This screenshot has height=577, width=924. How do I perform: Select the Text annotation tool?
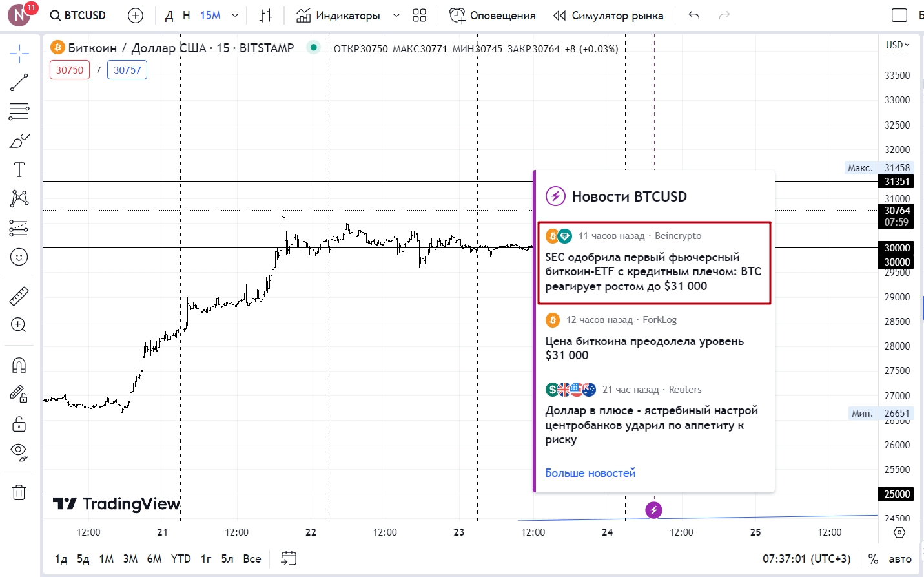19,169
